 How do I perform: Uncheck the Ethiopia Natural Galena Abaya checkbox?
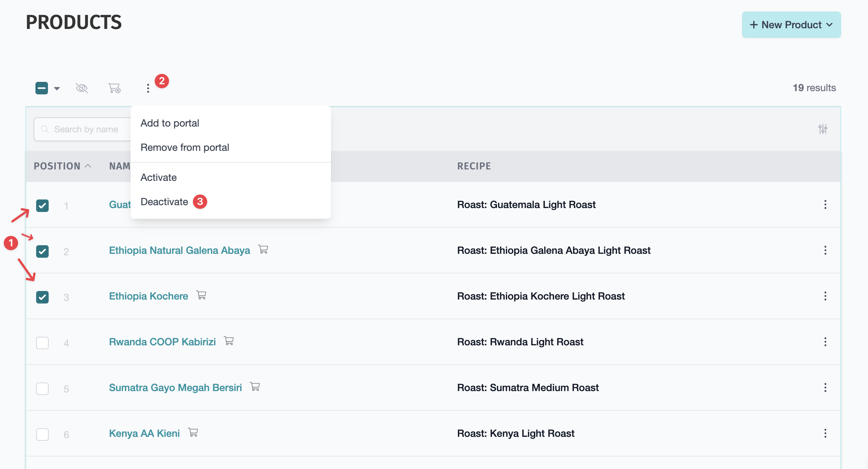click(42, 251)
